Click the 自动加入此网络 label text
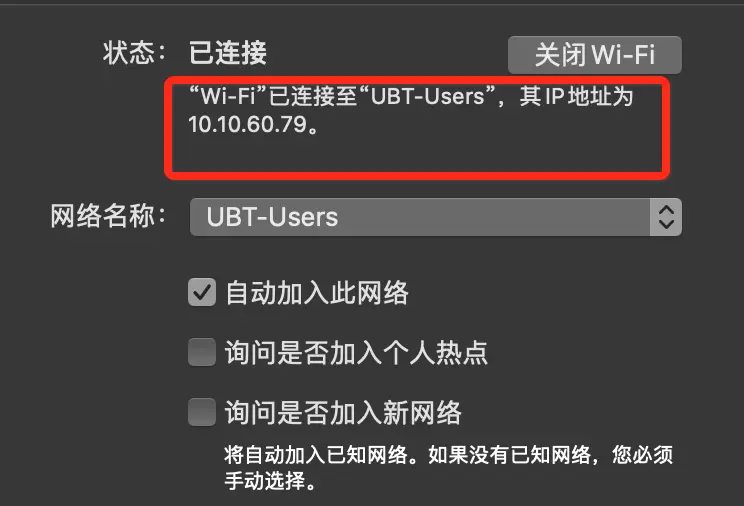 [317, 293]
